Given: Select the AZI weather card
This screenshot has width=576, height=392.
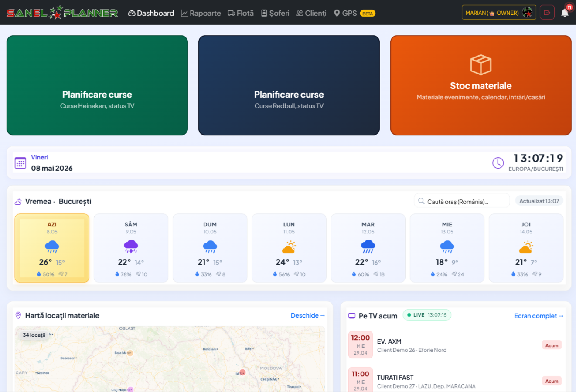Looking at the screenshot, I should [x=52, y=248].
